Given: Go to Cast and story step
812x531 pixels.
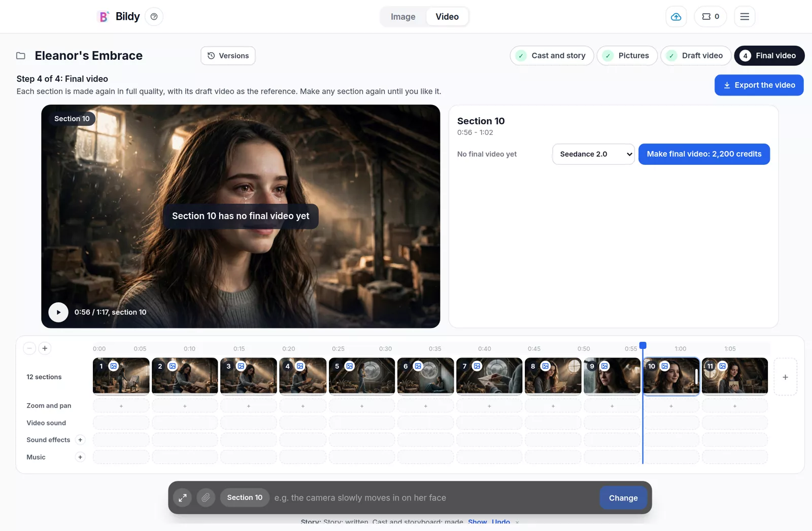Looking at the screenshot, I should coord(552,56).
